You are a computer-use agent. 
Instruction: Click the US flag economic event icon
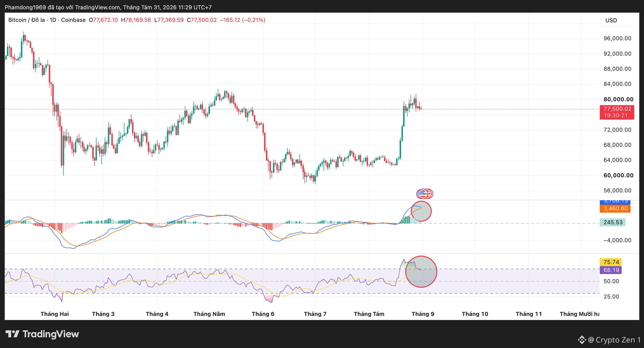pyautogui.click(x=423, y=194)
